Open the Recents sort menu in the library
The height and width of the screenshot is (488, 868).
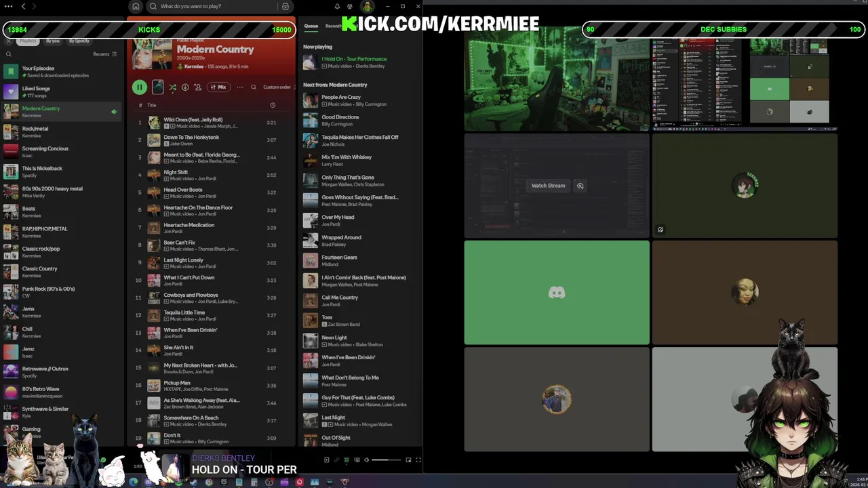coord(105,54)
